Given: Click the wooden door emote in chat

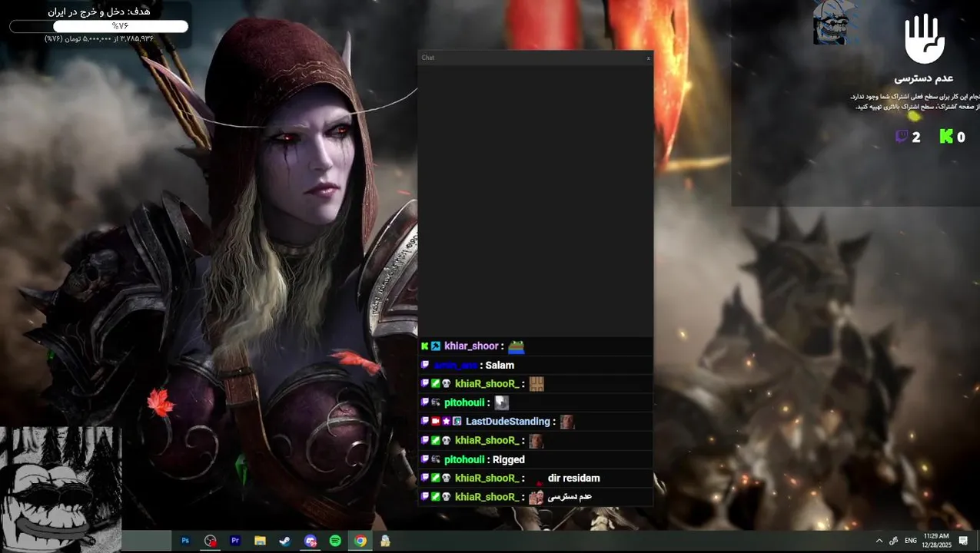Looking at the screenshot, I should [x=537, y=384].
